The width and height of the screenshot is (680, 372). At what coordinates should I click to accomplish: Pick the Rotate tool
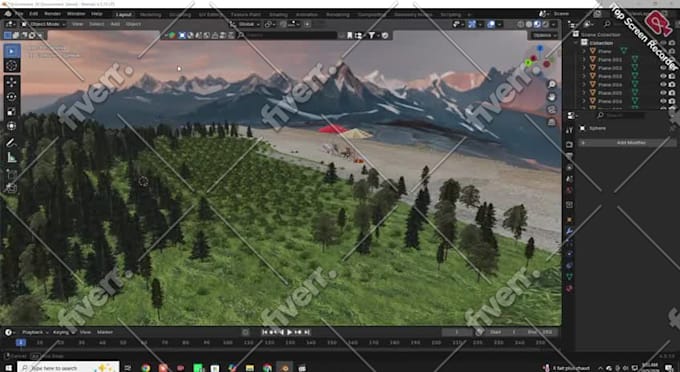pos(12,97)
